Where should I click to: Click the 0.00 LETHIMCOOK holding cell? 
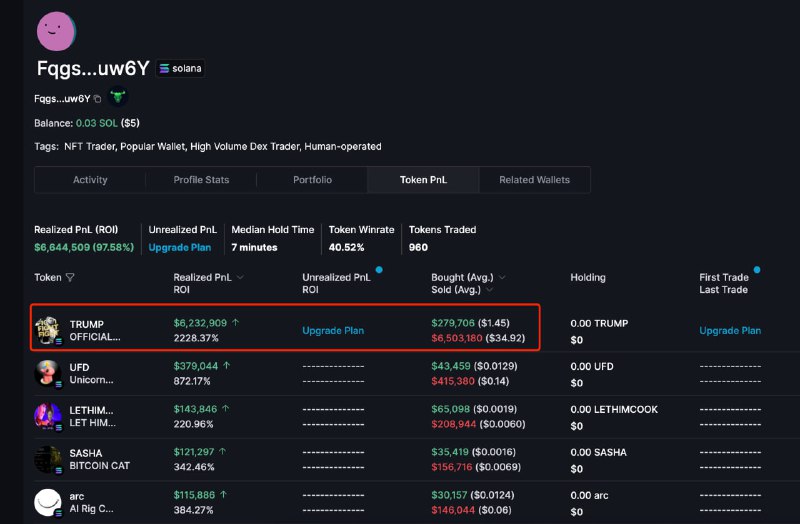click(614, 417)
